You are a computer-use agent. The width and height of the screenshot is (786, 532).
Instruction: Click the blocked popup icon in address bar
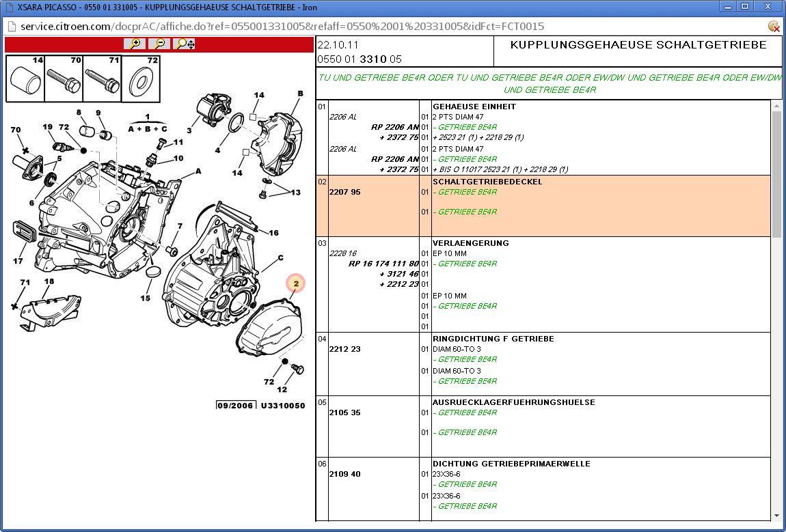(x=774, y=26)
